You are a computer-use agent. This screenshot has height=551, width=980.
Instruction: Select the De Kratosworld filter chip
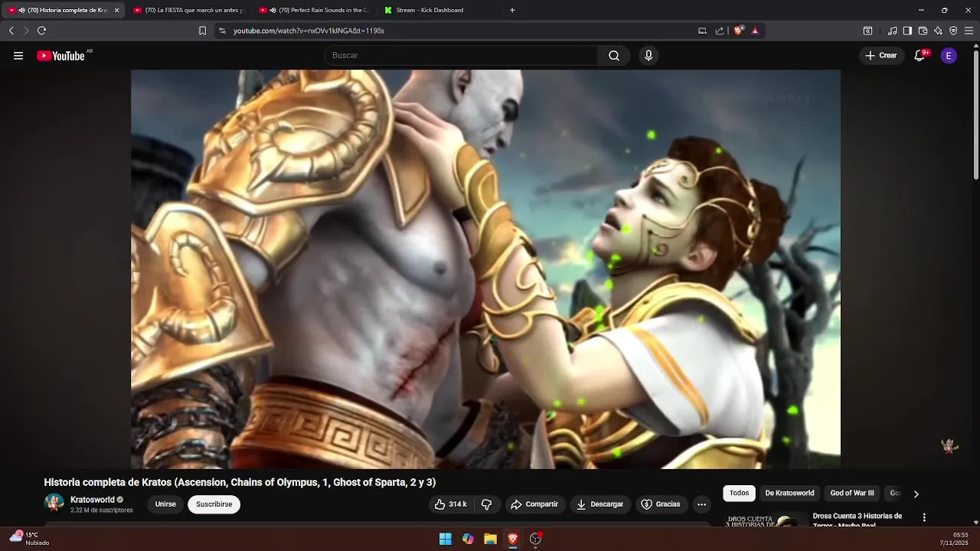789,493
